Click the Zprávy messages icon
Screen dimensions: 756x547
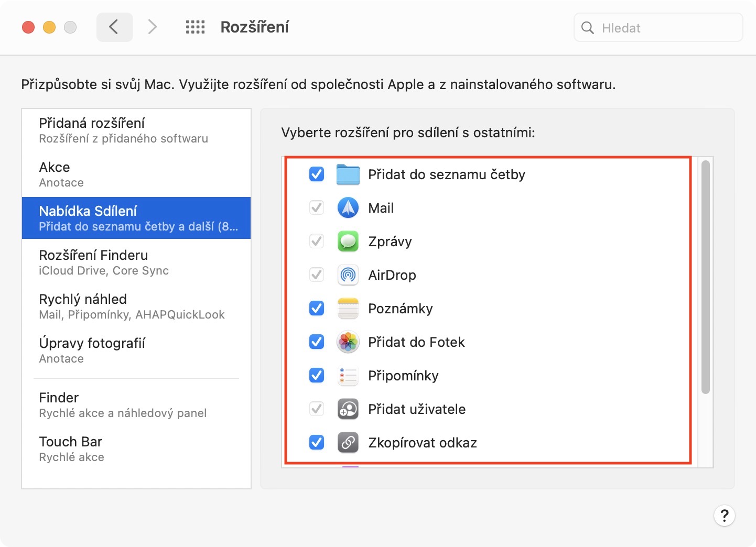[348, 242]
